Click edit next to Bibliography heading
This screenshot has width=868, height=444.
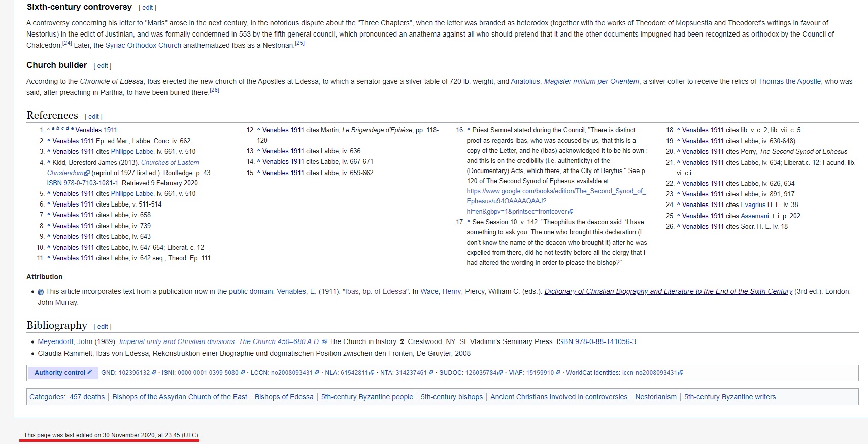tap(103, 327)
